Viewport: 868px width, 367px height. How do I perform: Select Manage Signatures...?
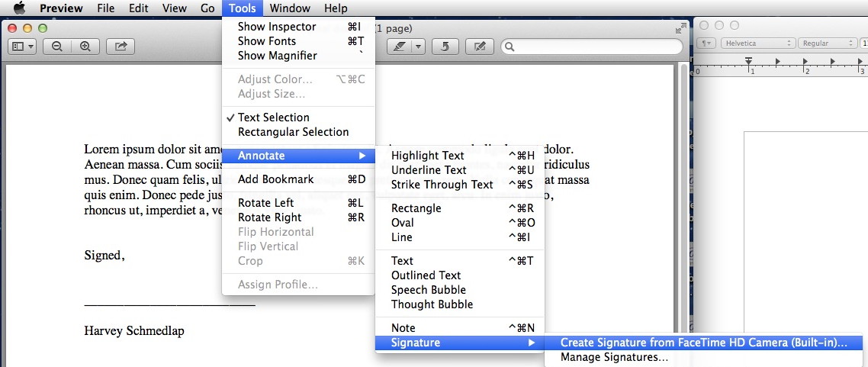704,357
